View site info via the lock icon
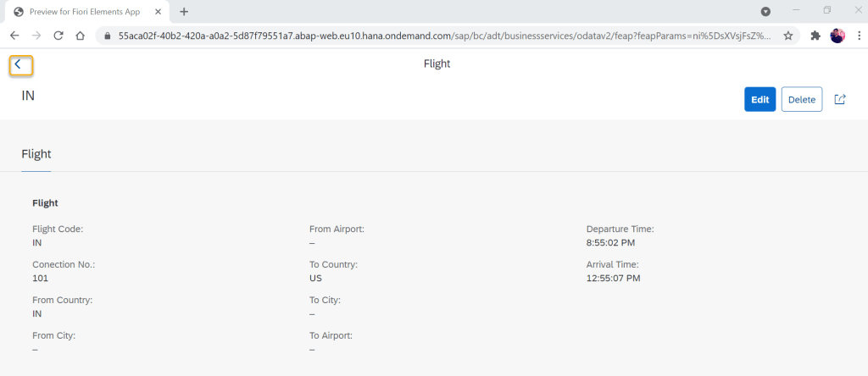This screenshot has height=376, width=868. coord(108,36)
